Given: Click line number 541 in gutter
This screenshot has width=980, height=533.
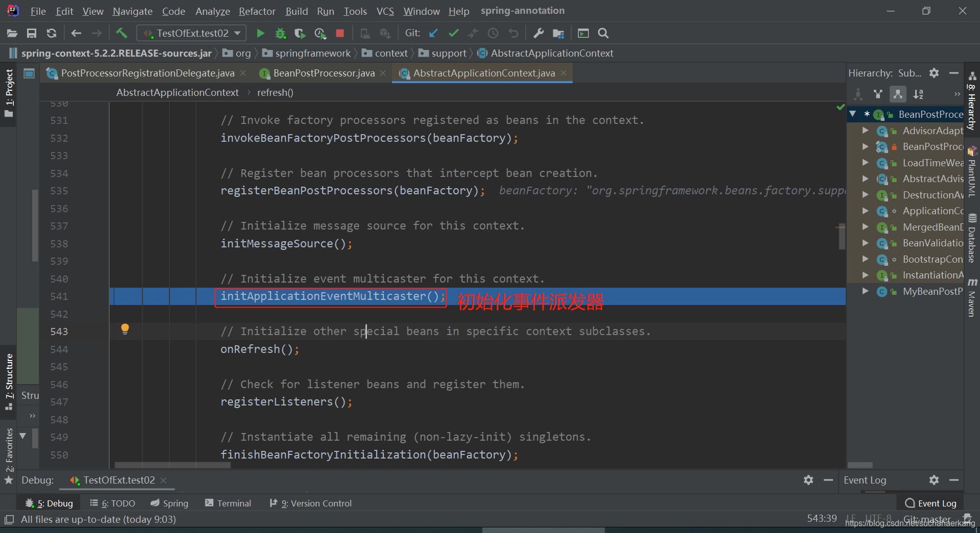Looking at the screenshot, I should click(59, 296).
